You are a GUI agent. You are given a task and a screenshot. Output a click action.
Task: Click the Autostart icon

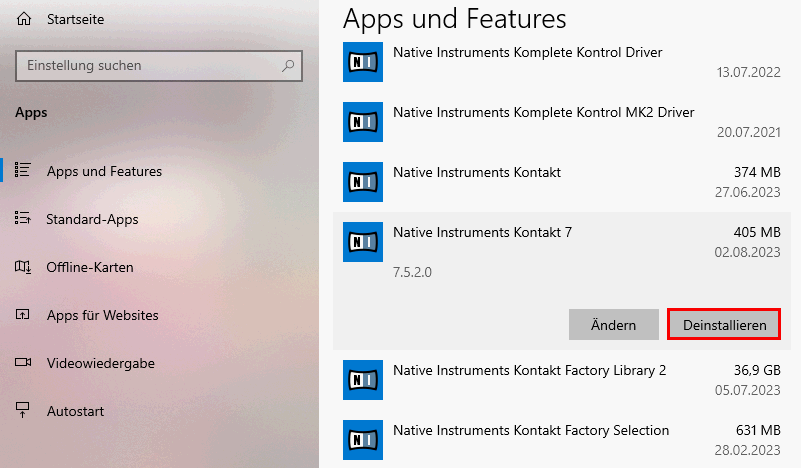pos(23,410)
